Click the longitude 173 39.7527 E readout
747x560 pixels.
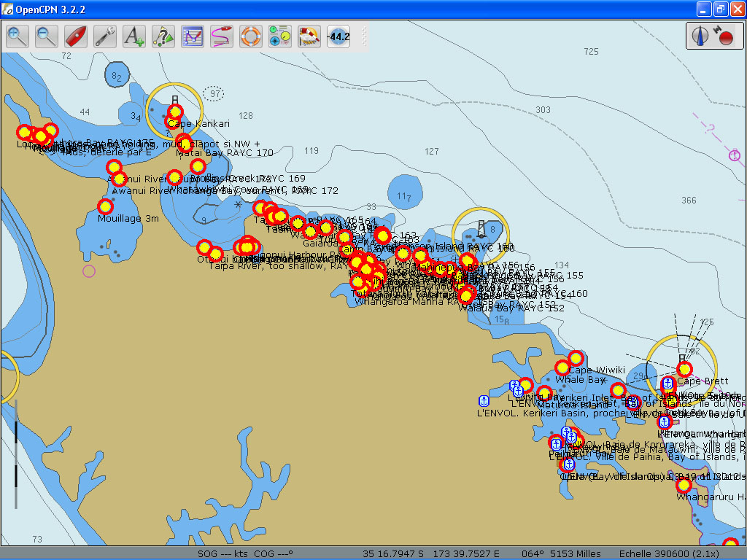(x=466, y=554)
